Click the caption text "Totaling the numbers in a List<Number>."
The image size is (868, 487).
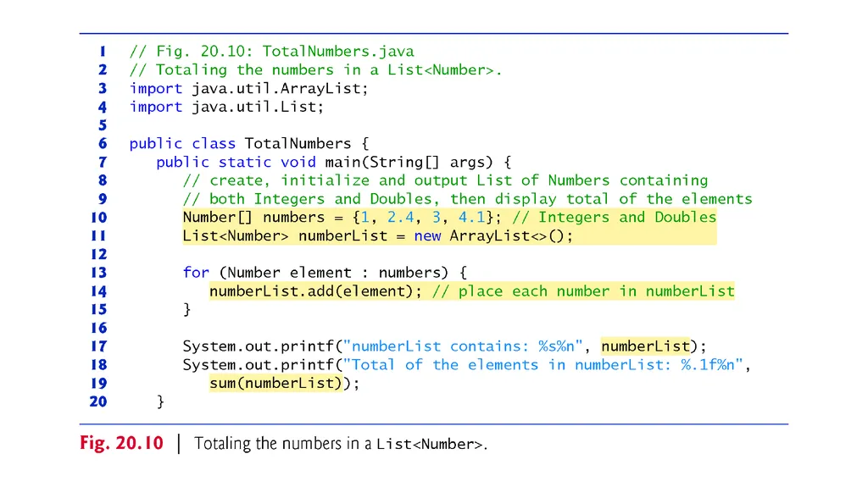click(x=341, y=444)
